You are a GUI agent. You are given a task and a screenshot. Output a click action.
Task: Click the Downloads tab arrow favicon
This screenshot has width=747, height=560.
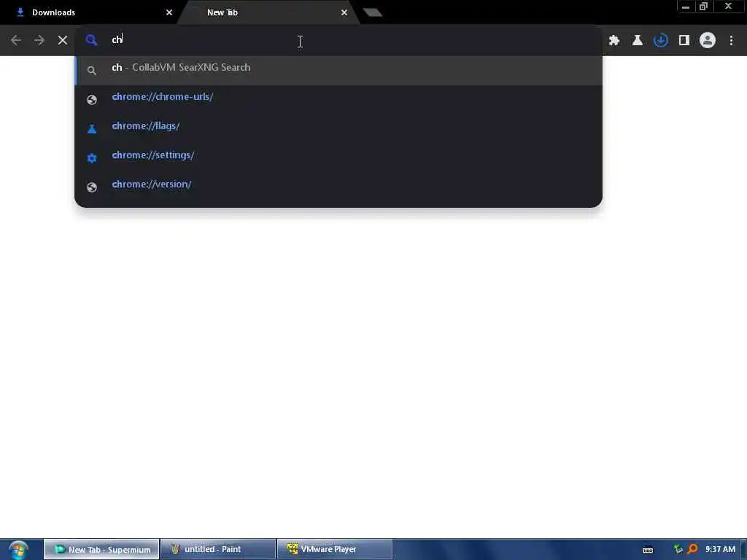click(x=20, y=12)
